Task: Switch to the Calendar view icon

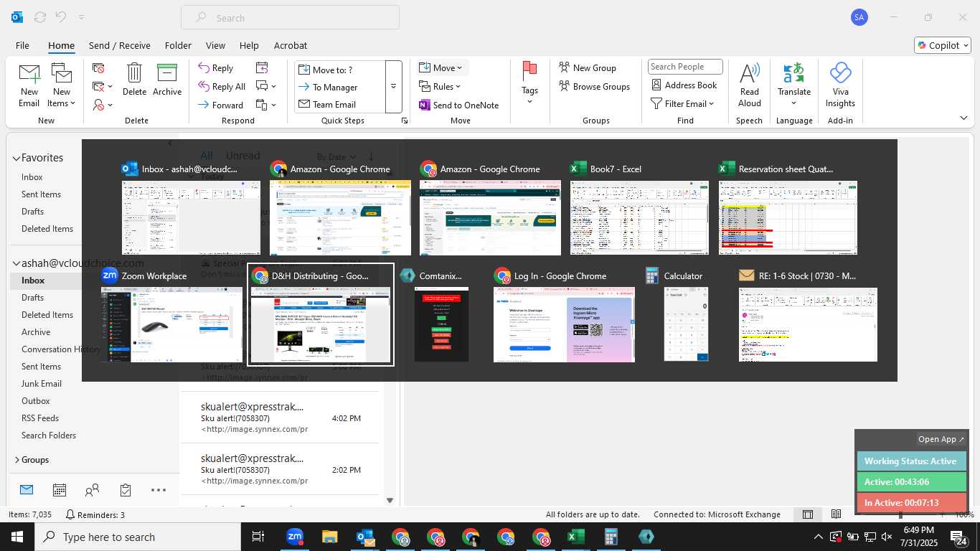Action: (x=60, y=490)
